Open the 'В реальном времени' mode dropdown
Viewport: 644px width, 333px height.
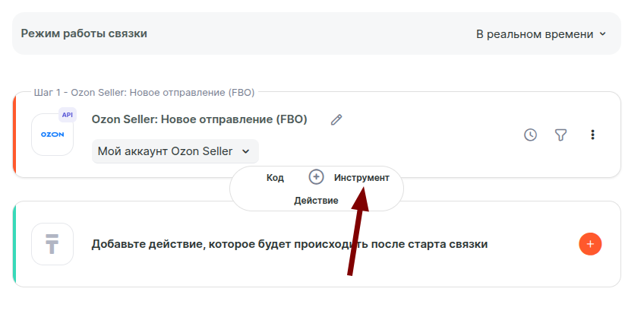click(541, 33)
